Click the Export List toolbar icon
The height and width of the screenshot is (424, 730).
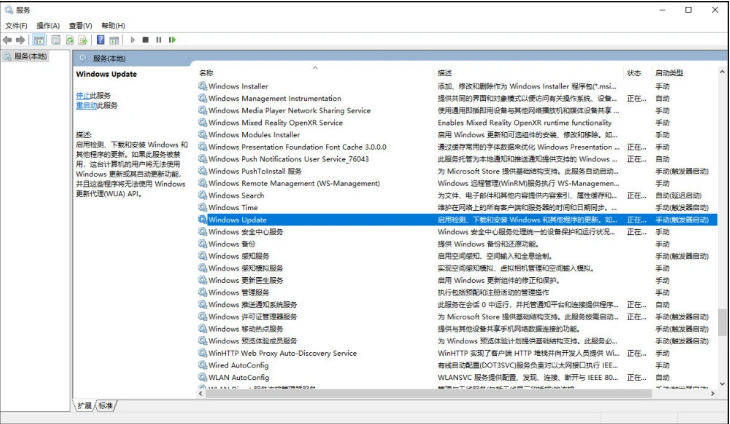tap(84, 40)
